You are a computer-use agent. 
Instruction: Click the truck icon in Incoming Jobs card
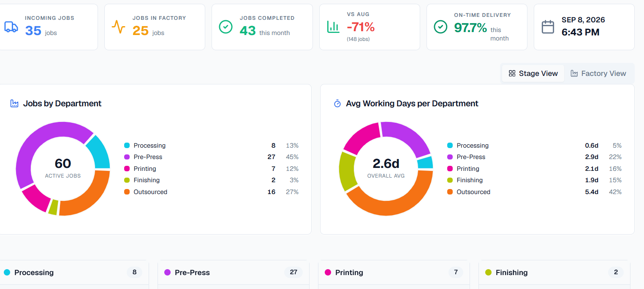(x=11, y=27)
